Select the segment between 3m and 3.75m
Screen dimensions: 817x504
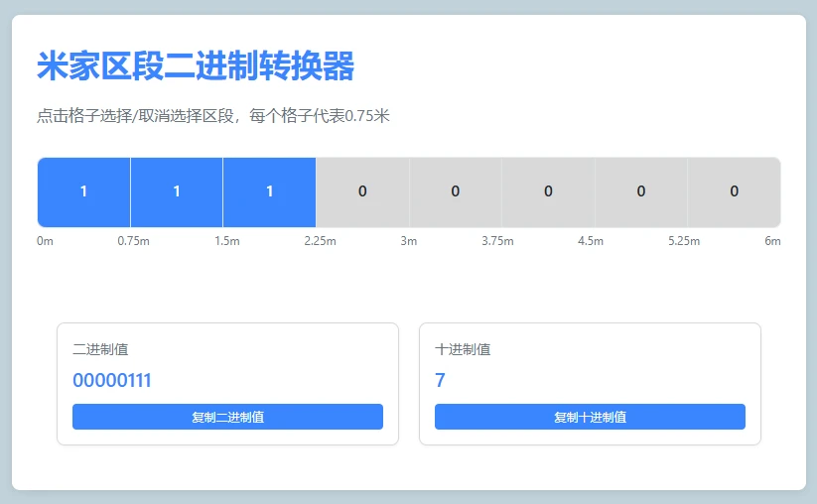coord(456,192)
